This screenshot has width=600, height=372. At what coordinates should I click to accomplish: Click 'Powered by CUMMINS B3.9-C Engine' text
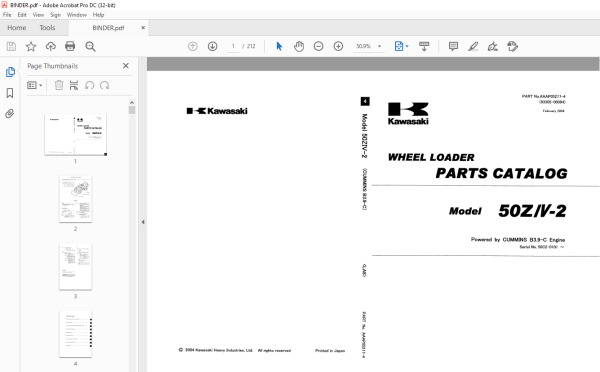pos(518,240)
